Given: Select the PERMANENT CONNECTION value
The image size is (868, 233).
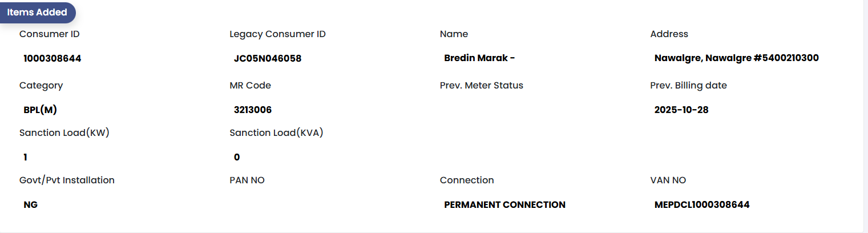Looking at the screenshot, I should point(504,204).
